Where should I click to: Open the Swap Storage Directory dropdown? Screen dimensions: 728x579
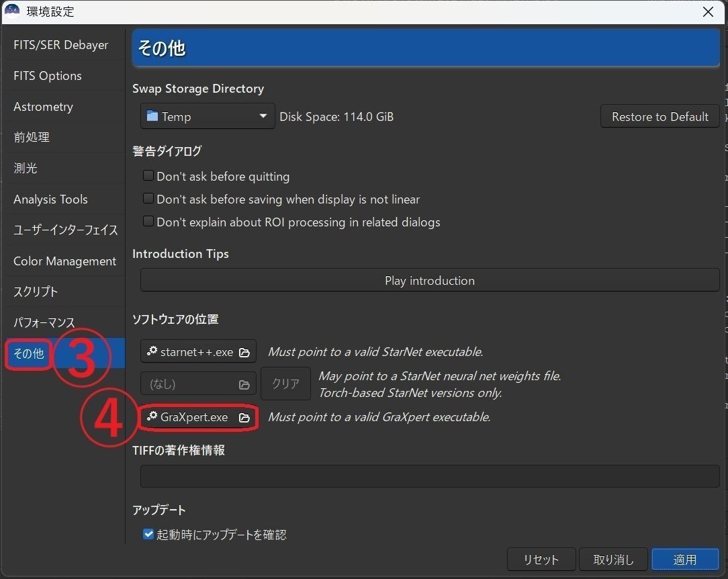click(x=263, y=116)
